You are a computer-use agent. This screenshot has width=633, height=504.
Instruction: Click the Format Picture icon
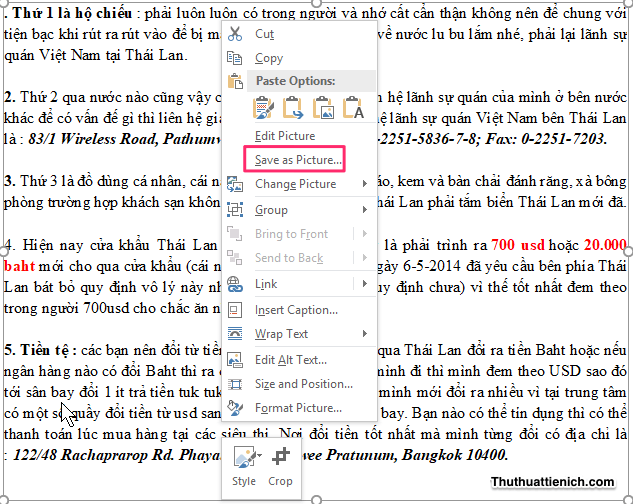(x=235, y=408)
